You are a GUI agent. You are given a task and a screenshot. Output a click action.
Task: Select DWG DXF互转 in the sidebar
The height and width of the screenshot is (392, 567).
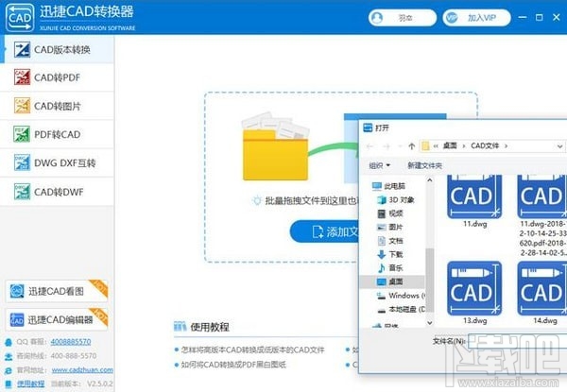58,163
